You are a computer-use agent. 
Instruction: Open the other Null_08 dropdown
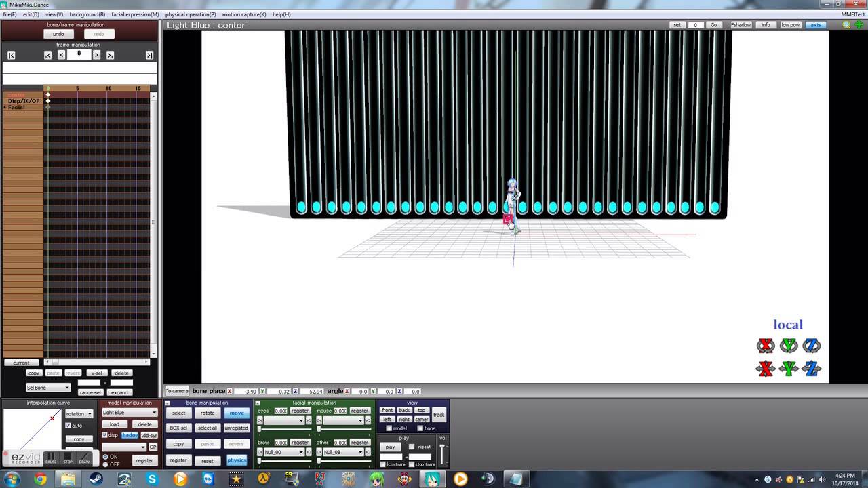[x=343, y=452]
